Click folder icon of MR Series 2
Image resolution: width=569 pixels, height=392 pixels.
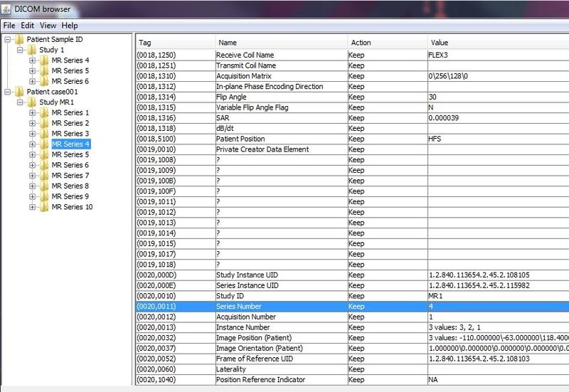(x=44, y=123)
